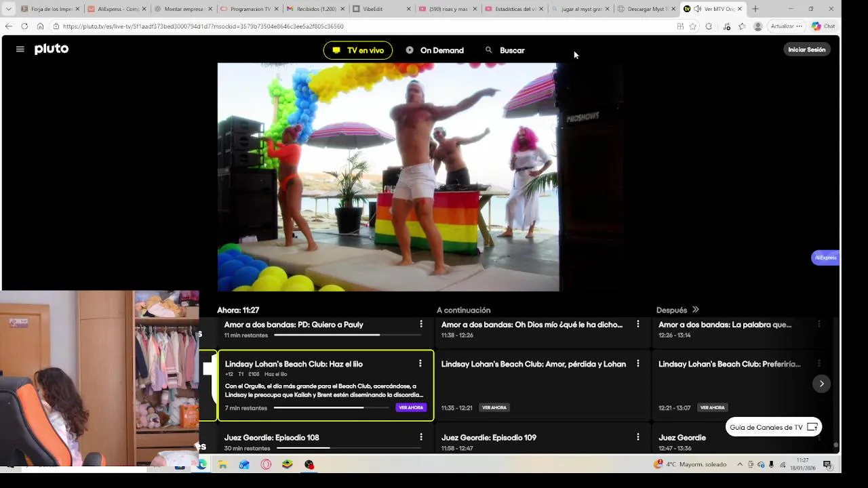Click browser back arrow
Image resolution: width=868 pixels, height=488 pixels.
[x=8, y=26]
